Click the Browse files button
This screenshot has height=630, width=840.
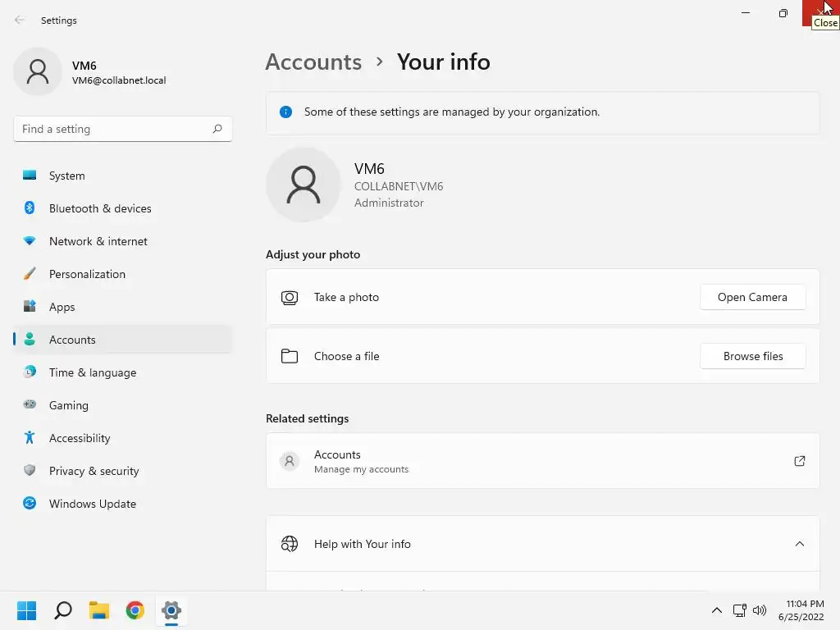(x=752, y=356)
